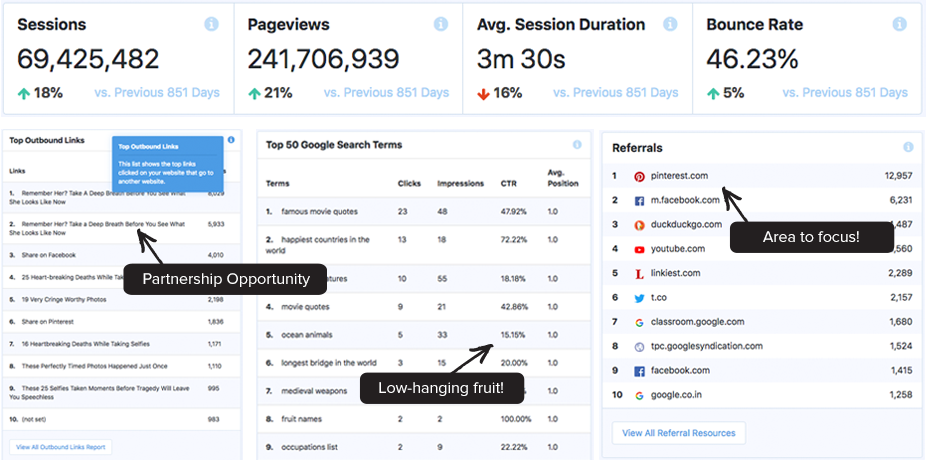Open info icon for Avg. Session Duration
The height and width of the screenshot is (460, 926).
(x=670, y=24)
